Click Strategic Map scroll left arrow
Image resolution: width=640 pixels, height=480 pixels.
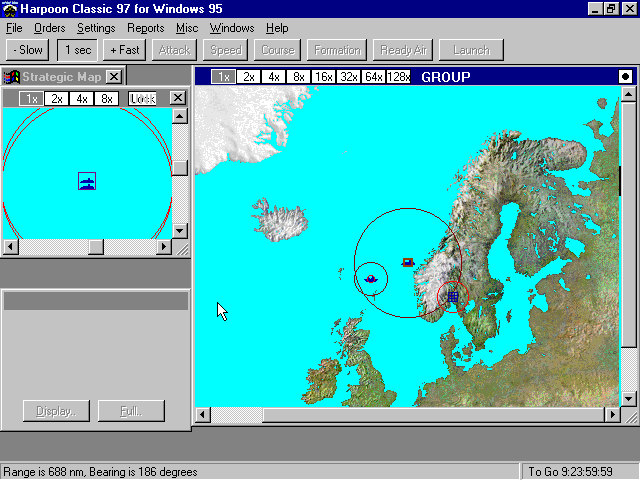[11, 247]
